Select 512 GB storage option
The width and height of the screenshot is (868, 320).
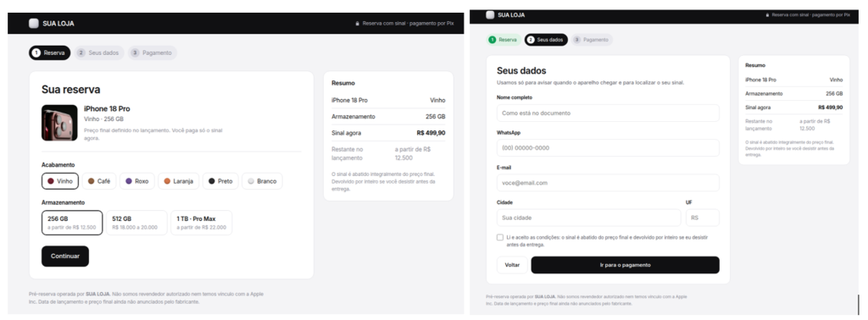point(136,223)
